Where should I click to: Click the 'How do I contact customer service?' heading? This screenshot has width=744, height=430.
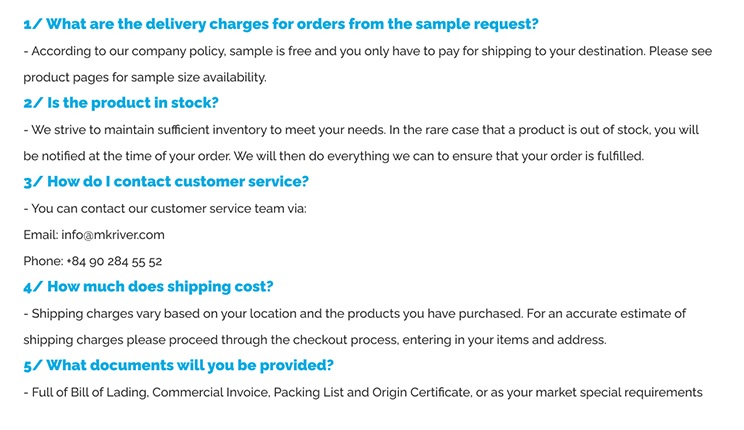(x=166, y=181)
